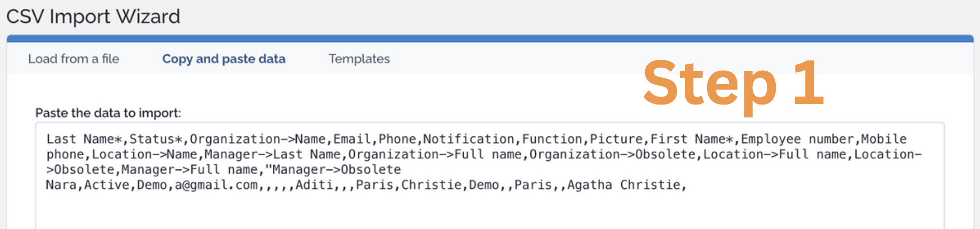Click 'Agatha Christie' in the data row
The image size is (980, 229).
624,185
